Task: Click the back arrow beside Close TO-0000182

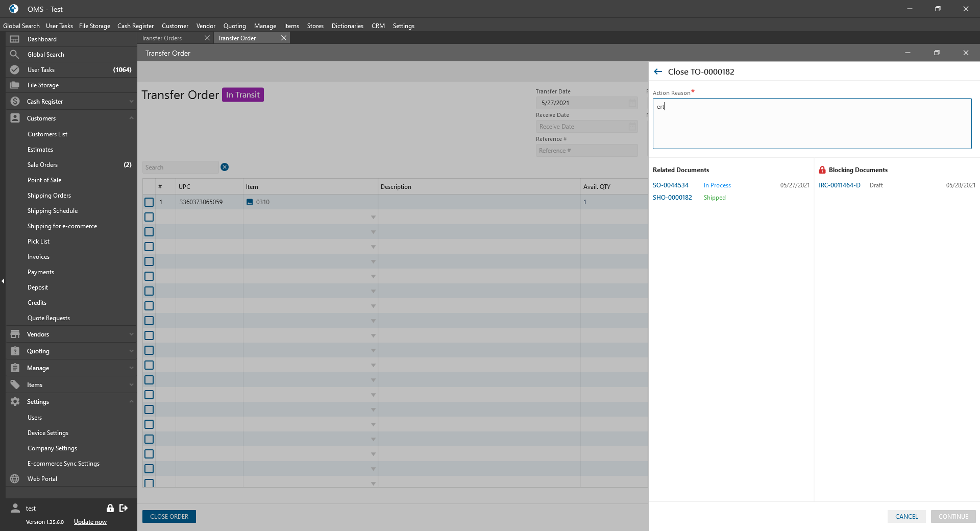Action: [658, 72]
